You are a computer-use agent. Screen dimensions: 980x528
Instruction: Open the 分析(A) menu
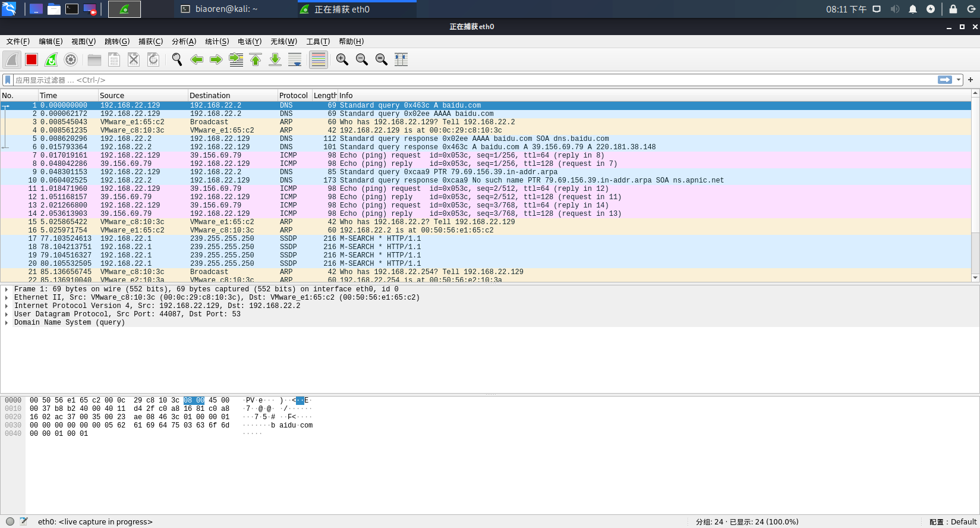pyautogui.click(x=184, y=42)
